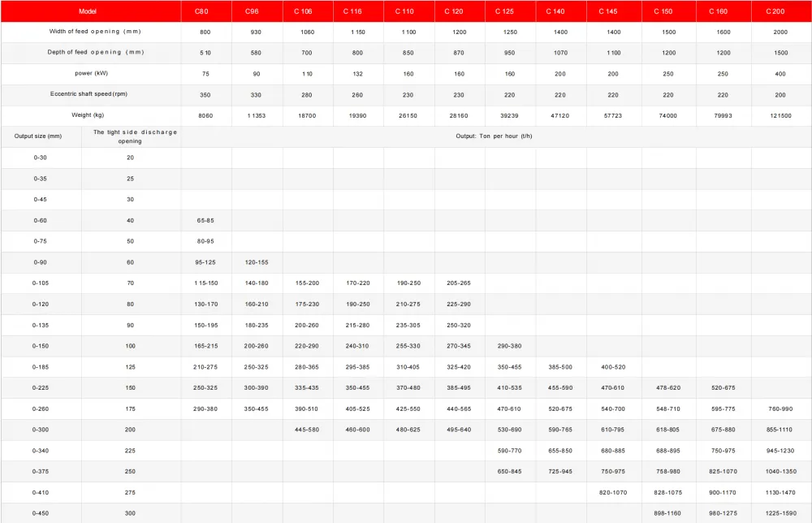Click the output cell '445-580'

307,430
